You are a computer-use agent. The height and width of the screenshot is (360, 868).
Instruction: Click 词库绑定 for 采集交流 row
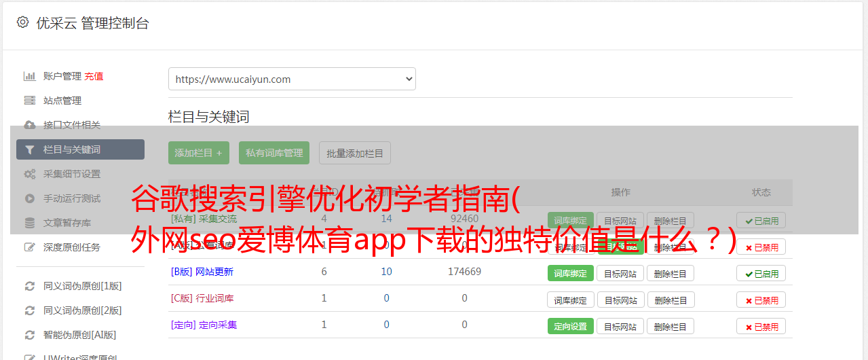(571, 220)
